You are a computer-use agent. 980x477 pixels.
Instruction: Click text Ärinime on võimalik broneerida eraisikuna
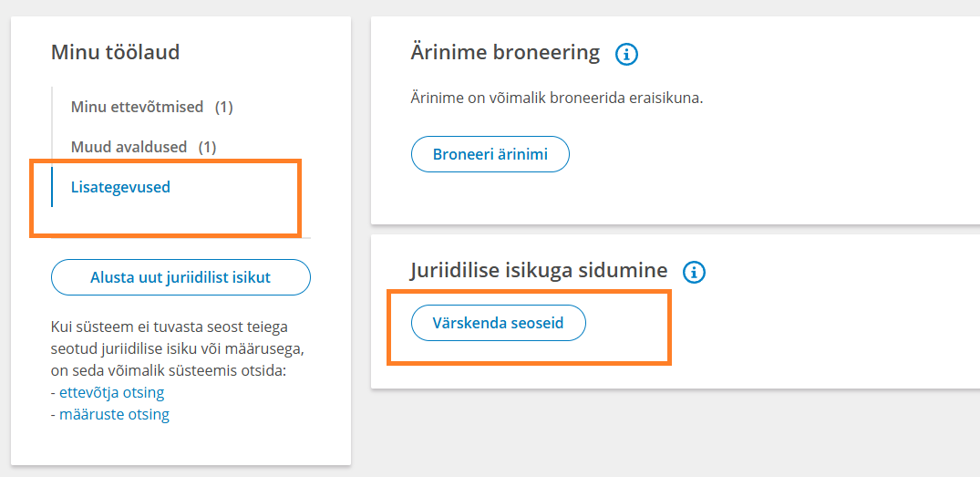pos(557,99)
